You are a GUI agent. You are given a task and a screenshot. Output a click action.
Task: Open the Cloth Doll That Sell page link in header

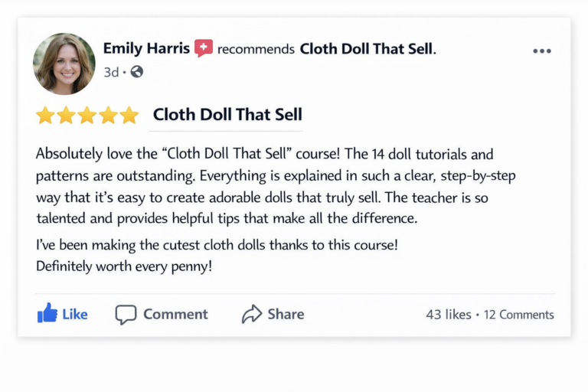pyautogui.click(x=366, y=49)
